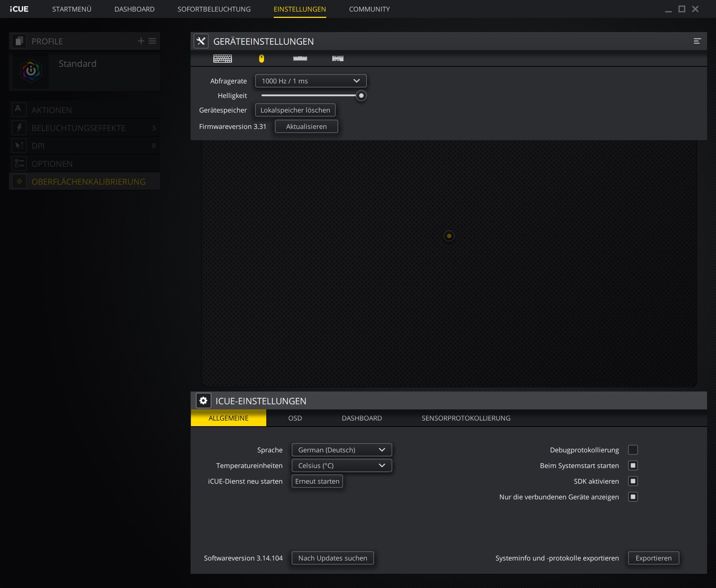
Task: Click Lokalspeicher löschen button
Action: click(x=295, y=110)
